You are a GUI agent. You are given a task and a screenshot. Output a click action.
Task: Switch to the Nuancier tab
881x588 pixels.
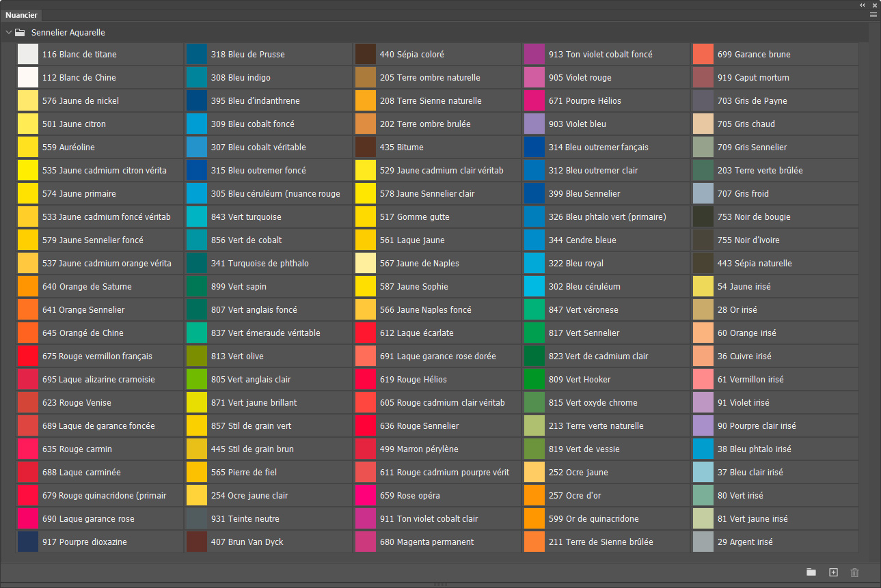(22, 15)
